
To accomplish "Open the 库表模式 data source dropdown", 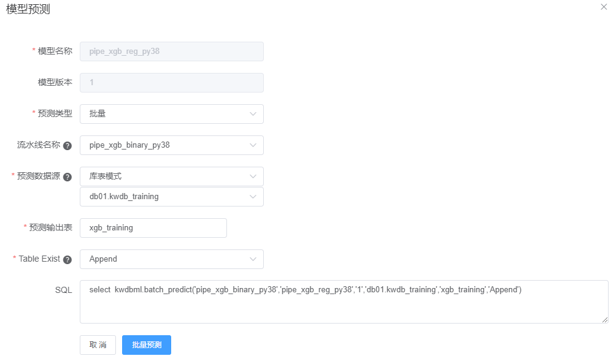I will [x=171, y=176].
